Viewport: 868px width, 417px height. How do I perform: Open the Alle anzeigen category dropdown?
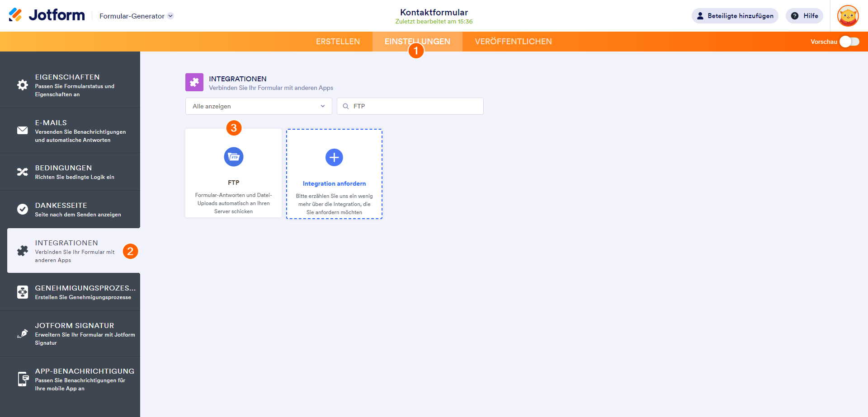coord(259,106)
